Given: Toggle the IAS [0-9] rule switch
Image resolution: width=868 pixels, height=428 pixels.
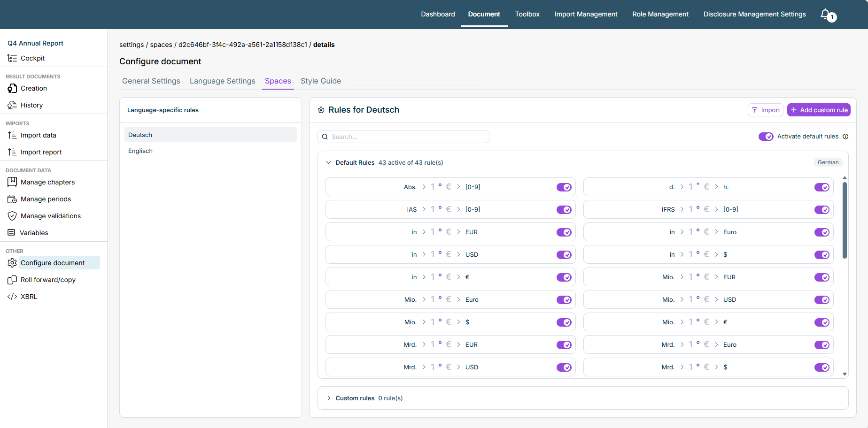Looking at the screenshot, I should pyautogui.click(x=564, y=210).
